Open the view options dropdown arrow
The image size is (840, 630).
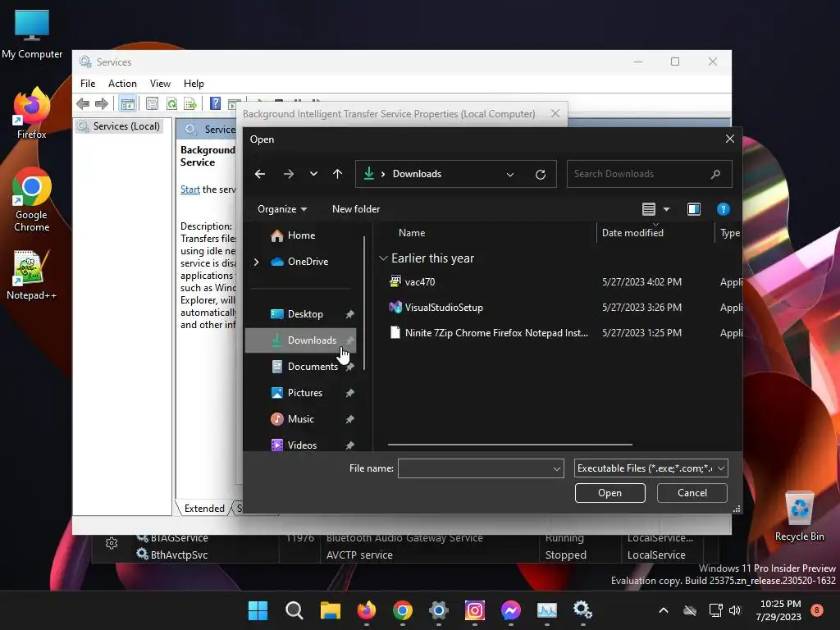click(x=666, y=209)
